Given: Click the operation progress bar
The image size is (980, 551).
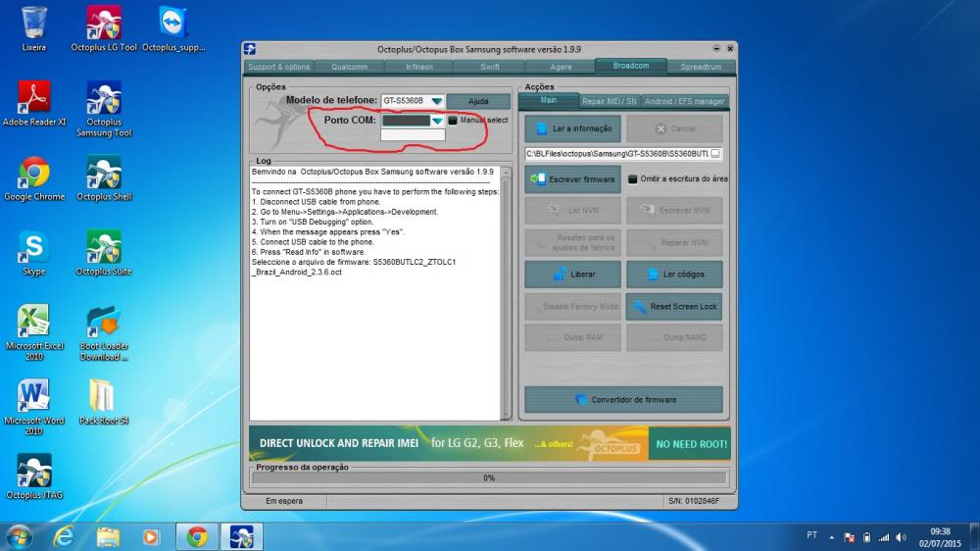Looking at the screenshot, I should 489,477.
